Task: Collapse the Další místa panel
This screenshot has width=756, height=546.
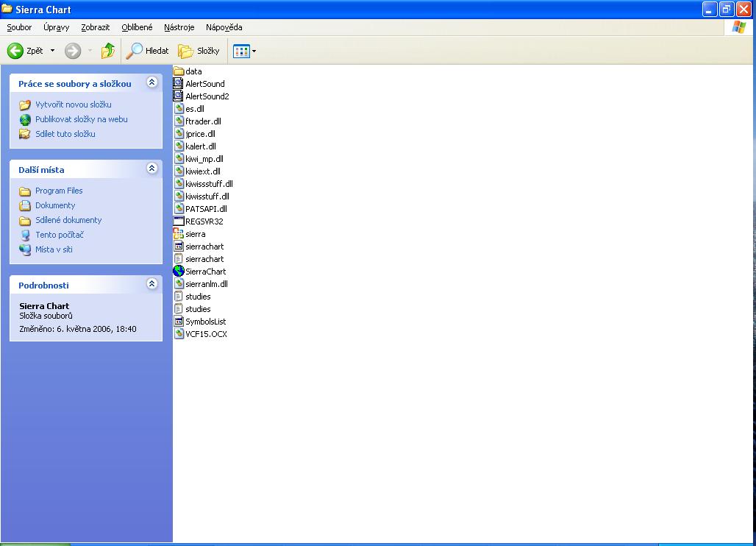Action: pos(152,169)
